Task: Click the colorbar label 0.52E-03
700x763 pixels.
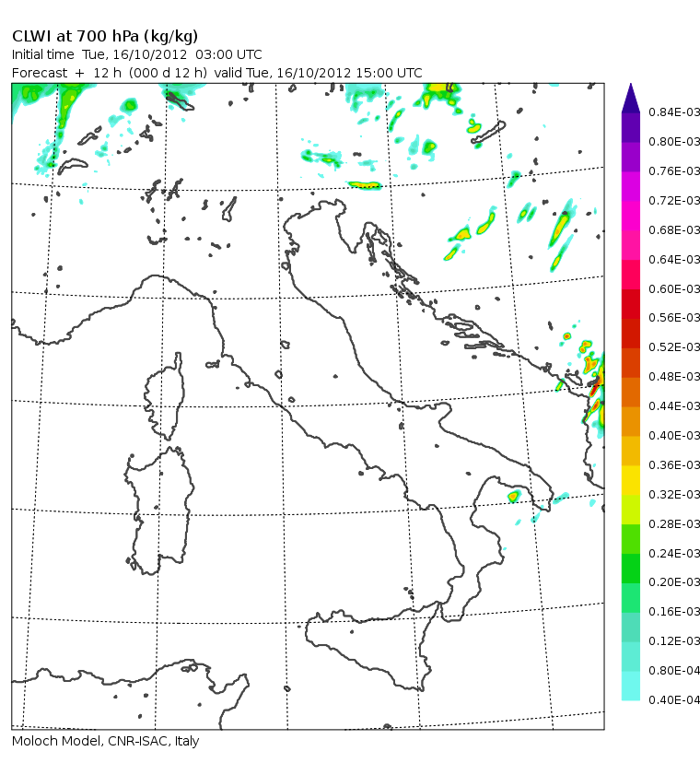Action: pos(674,347)
